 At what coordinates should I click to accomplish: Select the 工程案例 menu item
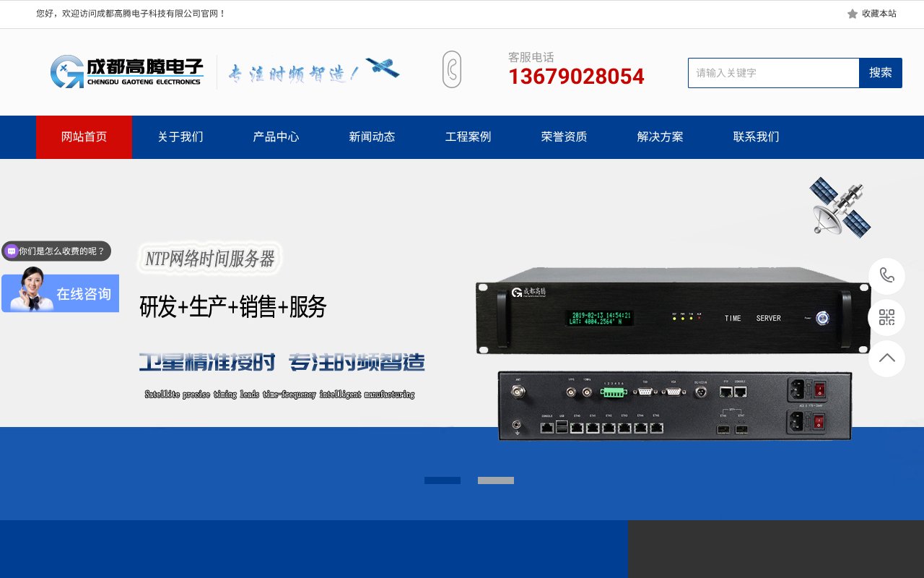pyautogui.click(x=468, y=137)
